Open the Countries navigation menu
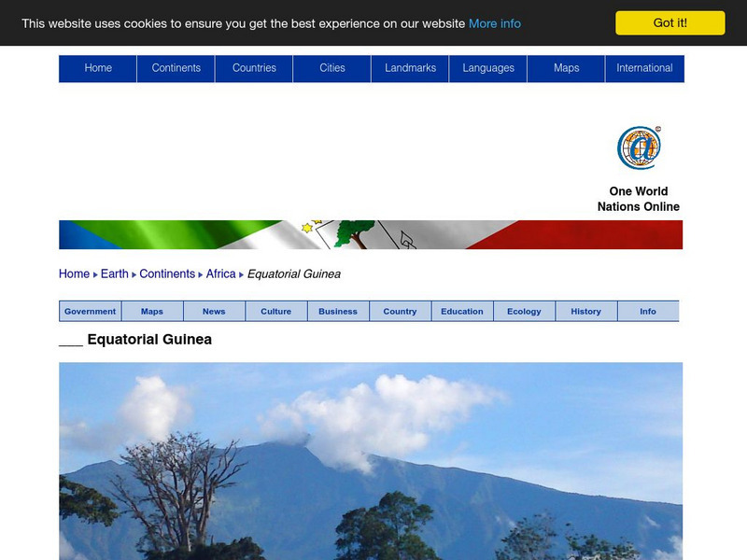This screenshot has width=747, height=560. [255, 67]
